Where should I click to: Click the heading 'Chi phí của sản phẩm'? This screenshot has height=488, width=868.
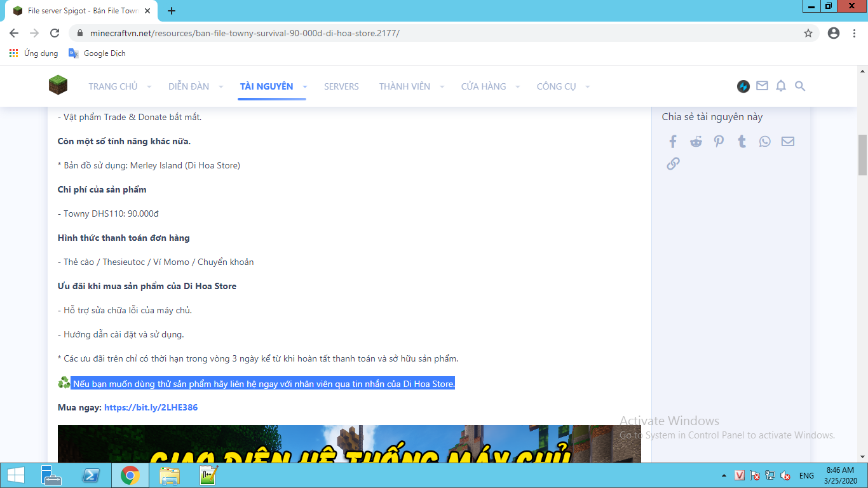(x=102, y=189)
